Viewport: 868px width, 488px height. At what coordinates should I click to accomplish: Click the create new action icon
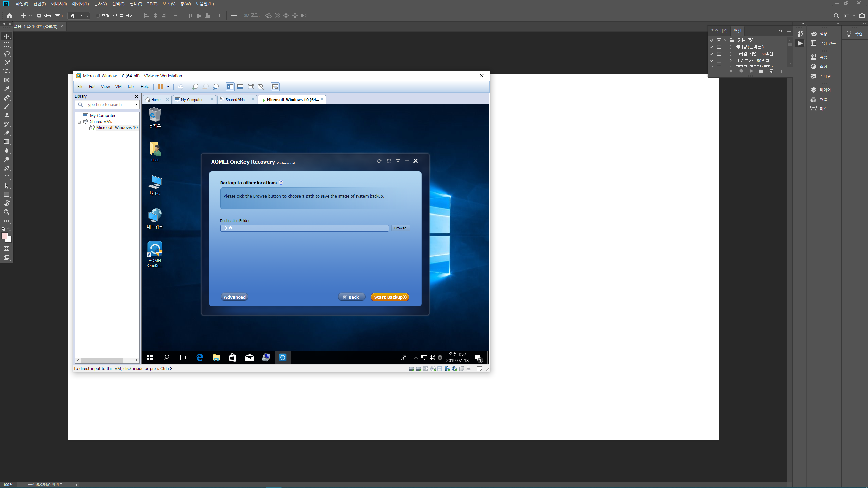coord(771,71)
